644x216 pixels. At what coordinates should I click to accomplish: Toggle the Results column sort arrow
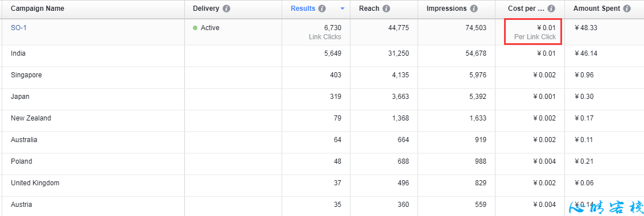click(342, 9)
